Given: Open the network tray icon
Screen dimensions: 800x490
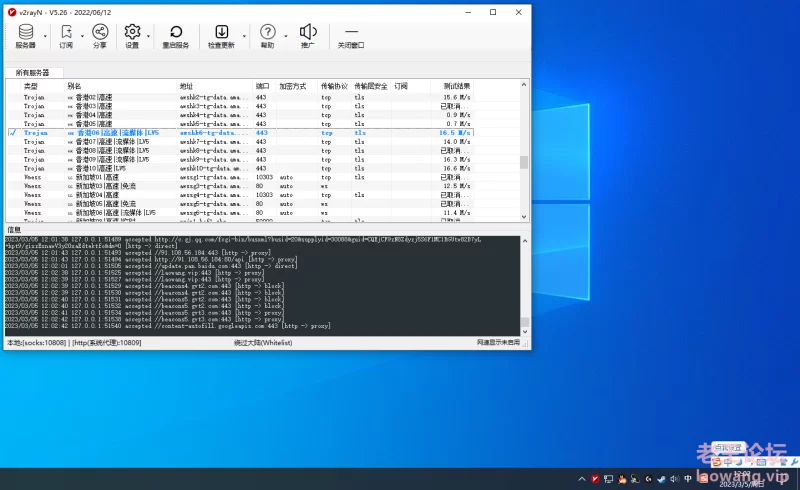Looking at the screenshot, I should (x=608, y=479).
